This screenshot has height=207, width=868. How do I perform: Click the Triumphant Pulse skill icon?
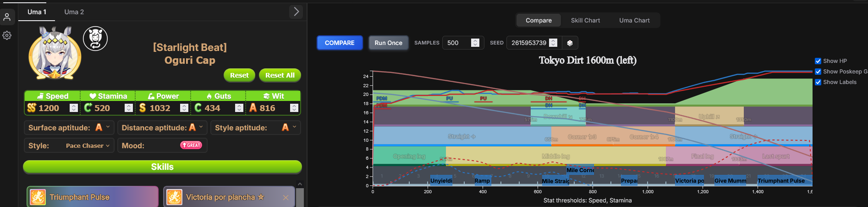pyautogui.click(x=38, y=197)
